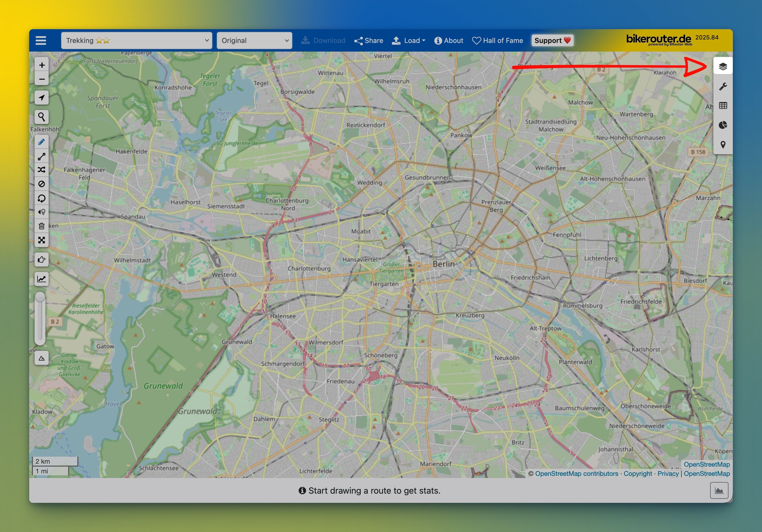Click the trash icon to clear route
Screen dimensions: 762x532
42,226
